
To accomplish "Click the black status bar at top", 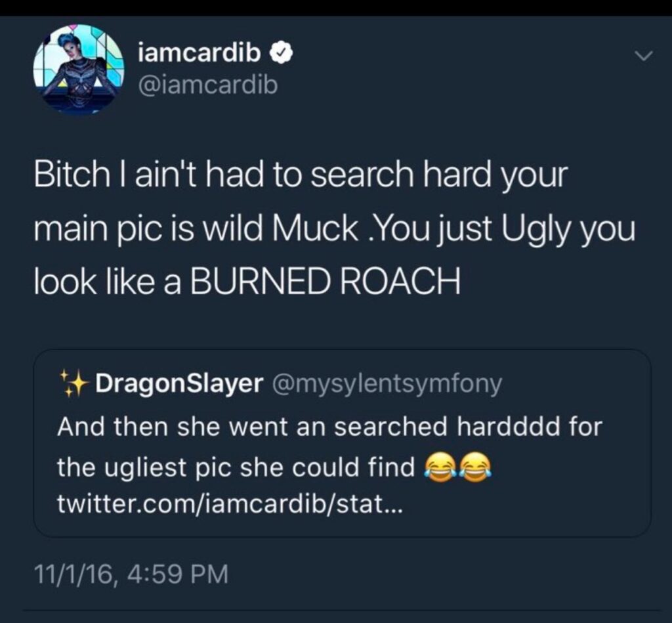I will [336, 8].
